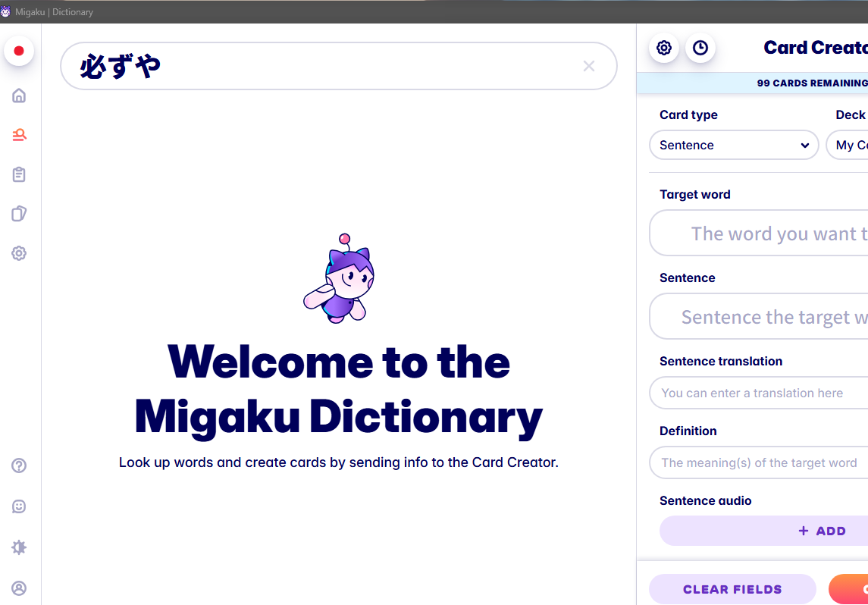
Task: Open the dictionary search icon in sidebar
Action: coord(20,135)
